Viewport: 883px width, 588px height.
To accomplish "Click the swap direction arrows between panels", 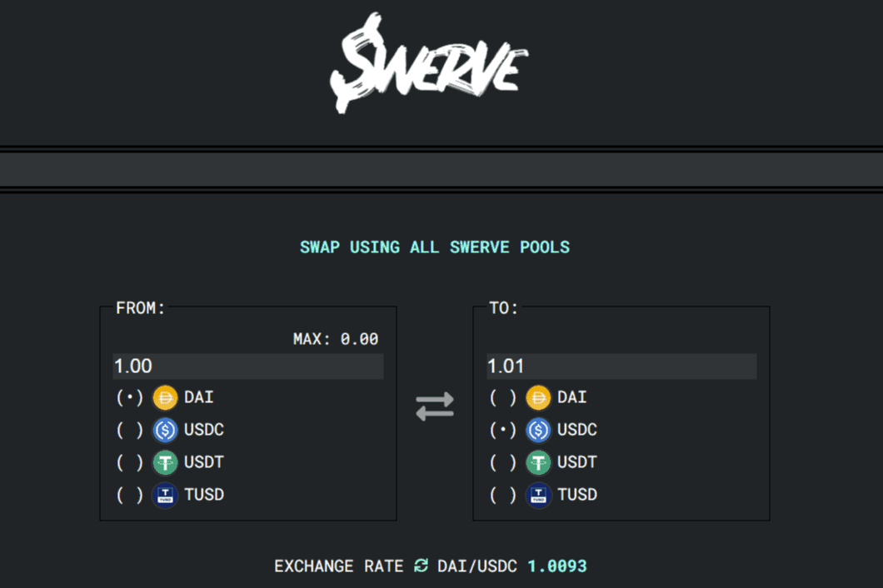I will (x=436, y=406).
